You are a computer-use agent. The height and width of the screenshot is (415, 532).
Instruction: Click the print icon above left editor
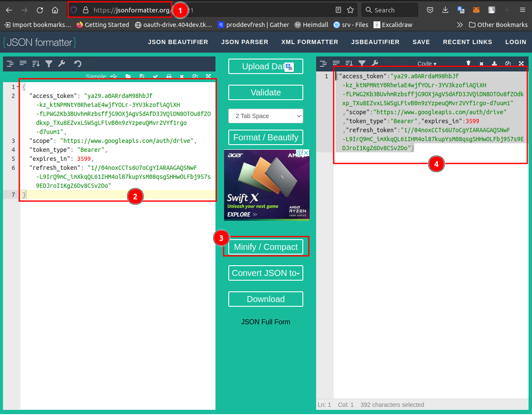point(169,77)
